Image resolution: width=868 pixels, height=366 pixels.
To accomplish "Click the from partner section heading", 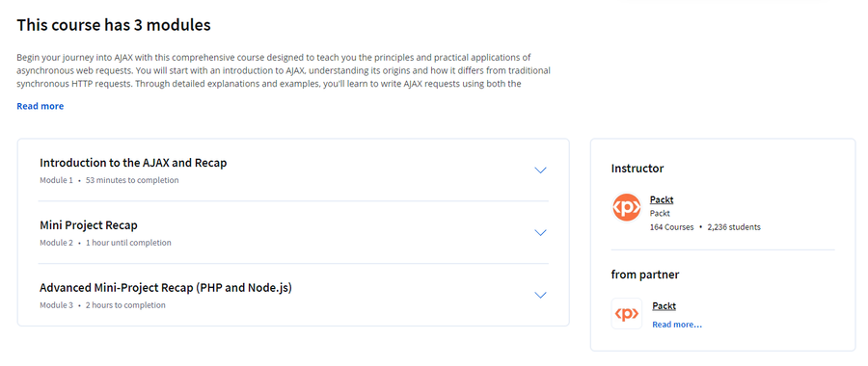I will [645, 274].
